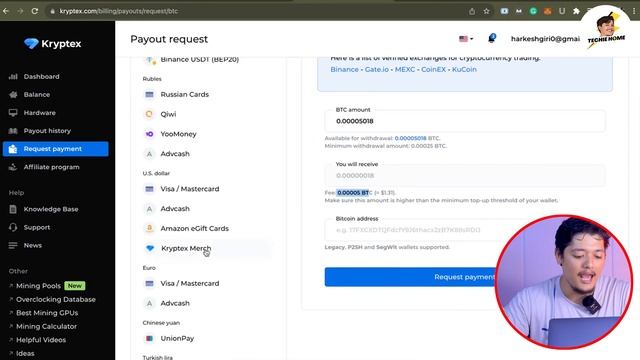Open the CoinEX exchange link

433,69
